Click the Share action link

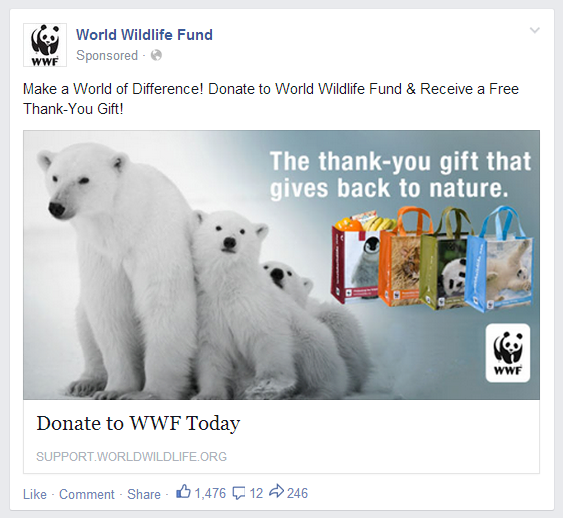(144, 494)
